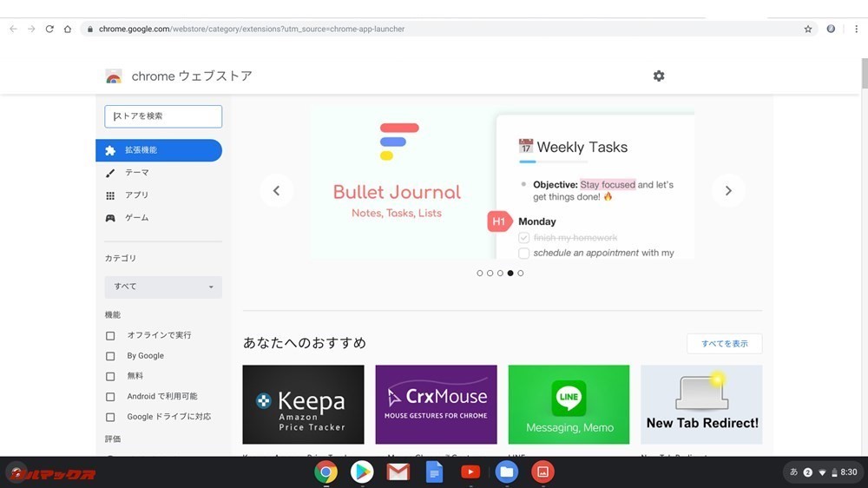Click the lock icon in address bar
Viewport: 868px width, 488px height.
click(x=89, y=29)
